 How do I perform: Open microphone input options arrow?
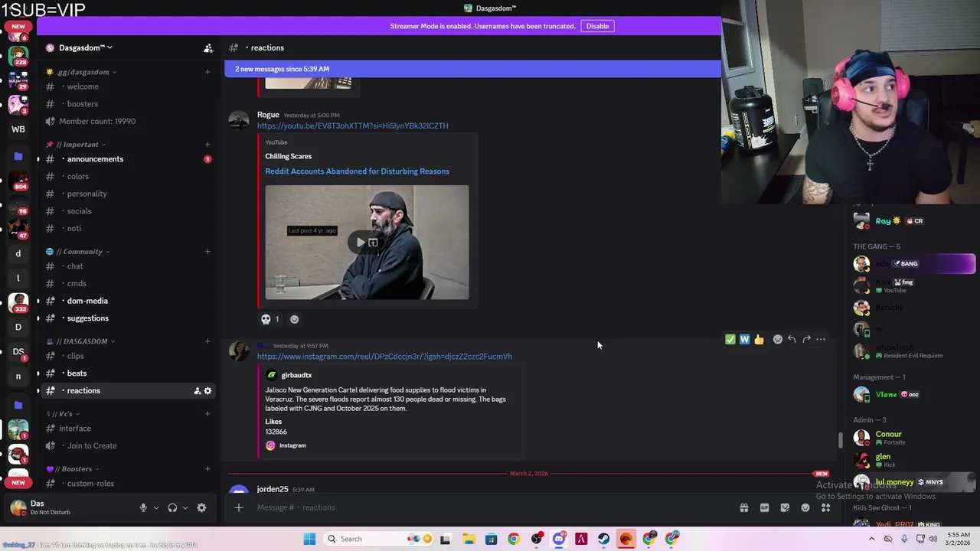point(155,507)
